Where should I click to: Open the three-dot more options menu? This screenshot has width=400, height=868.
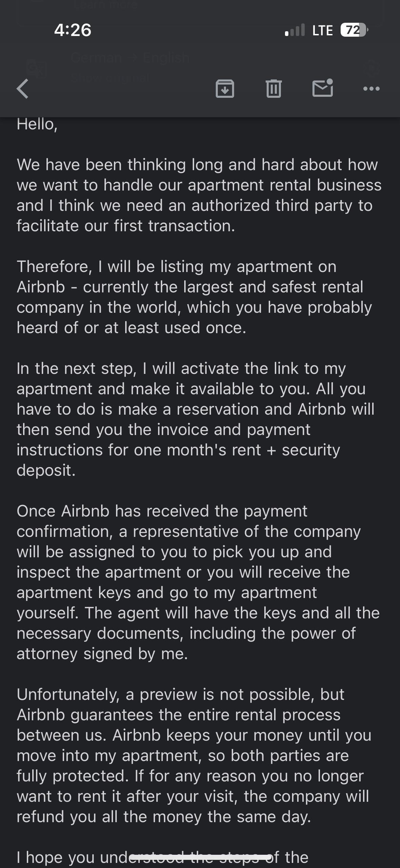[372, 89]
